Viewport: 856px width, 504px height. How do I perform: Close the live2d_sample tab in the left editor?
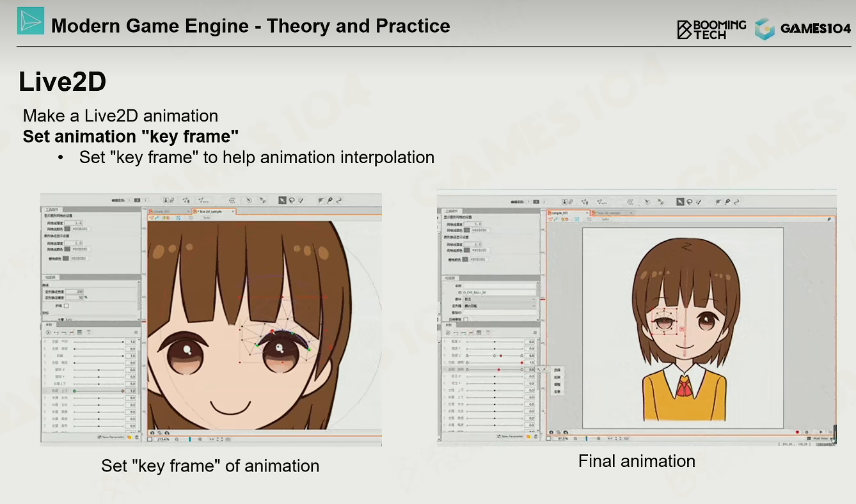click(233, 211)
